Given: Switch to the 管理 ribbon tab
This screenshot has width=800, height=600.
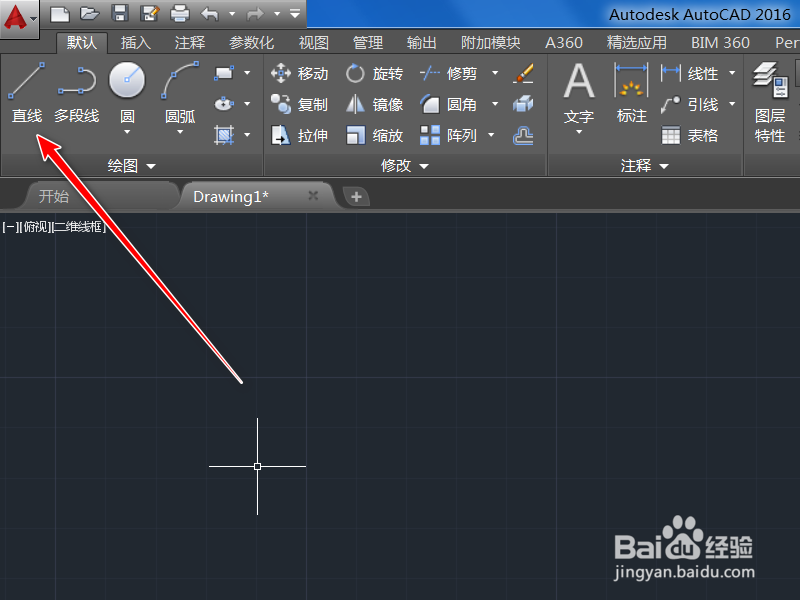Looking at the screenshot, I should 368,42.
